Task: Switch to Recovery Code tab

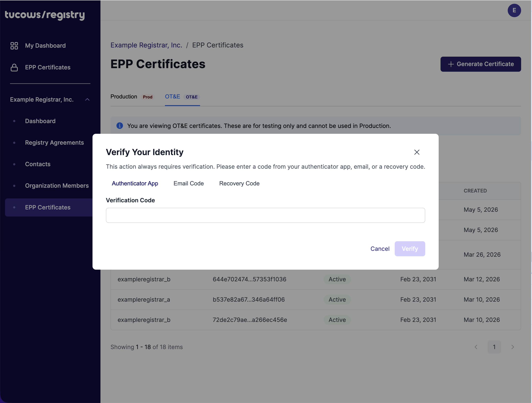Action: click(x=239, y=183)
